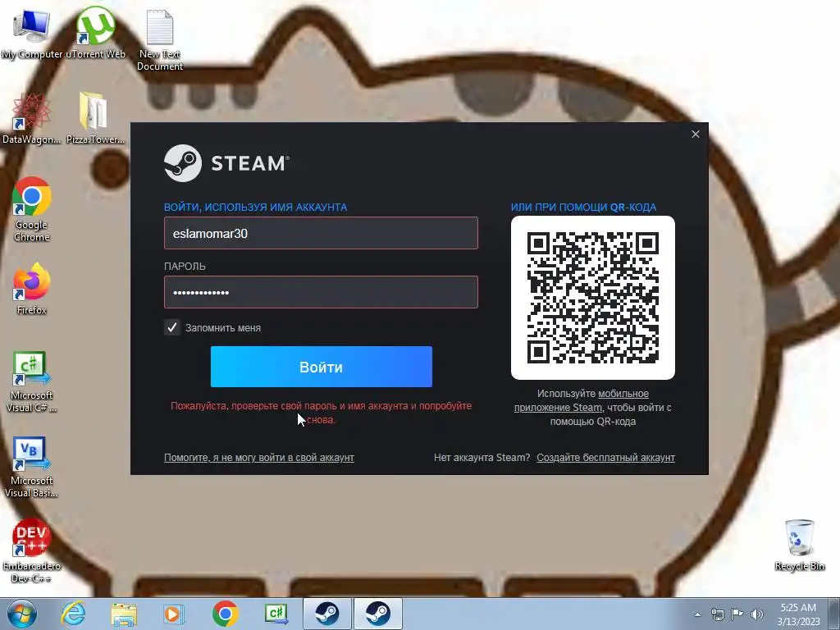Open Microsoft Visual C# desktop shortcut
Image resolution: width=840 pixels, height=630 pixels.
click(32, 381)
